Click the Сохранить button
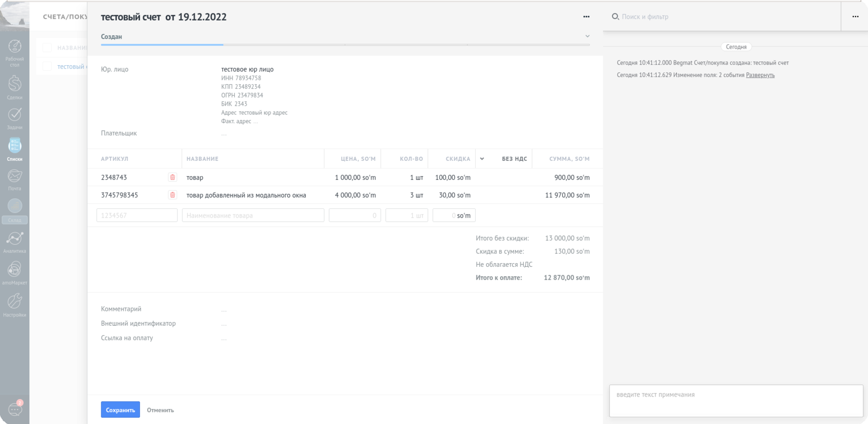 click(120, 410)
